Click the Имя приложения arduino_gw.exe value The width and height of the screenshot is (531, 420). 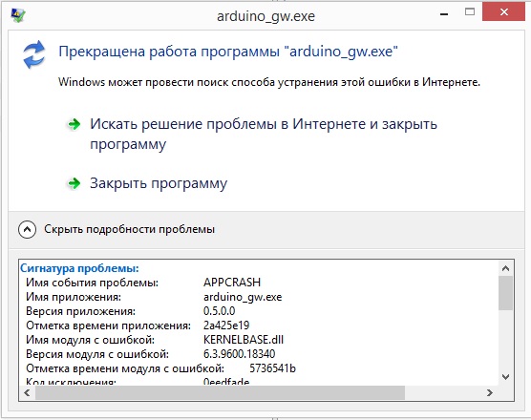[x=243, y=297]
